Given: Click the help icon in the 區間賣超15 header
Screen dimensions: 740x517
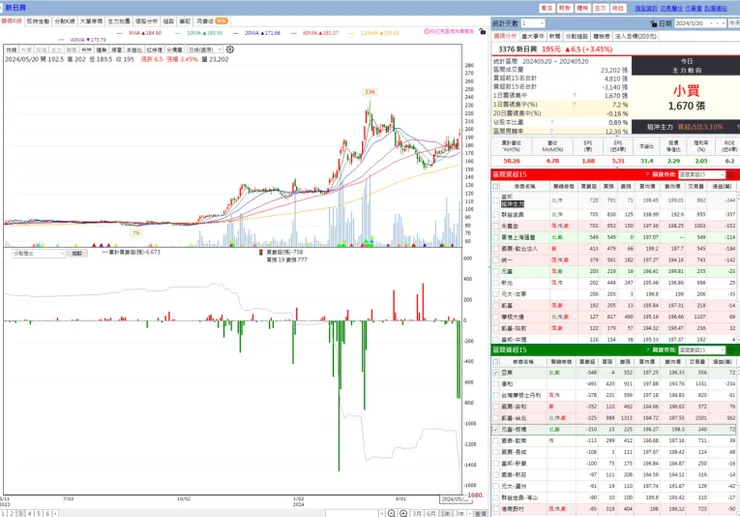Looking at the screenshot, I should click(648, 350).
